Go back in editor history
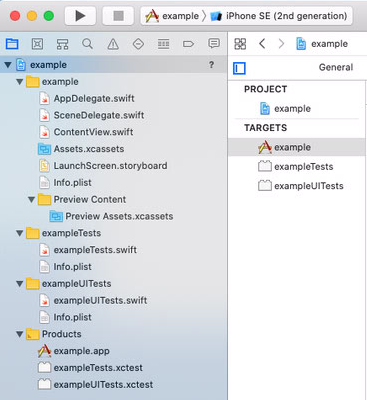 click(262, 44)
